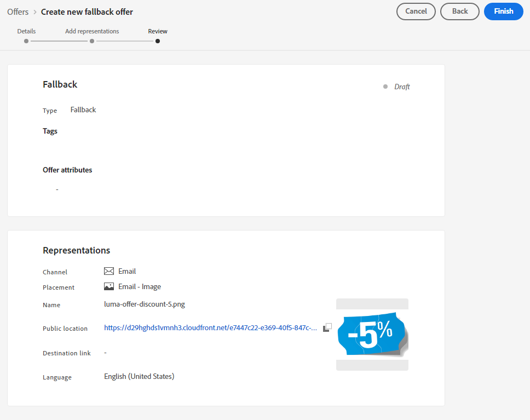The width and height of the screenshot is (530, 420).
Task: Finish creating the fallback offer
Action: pos(503,11)
